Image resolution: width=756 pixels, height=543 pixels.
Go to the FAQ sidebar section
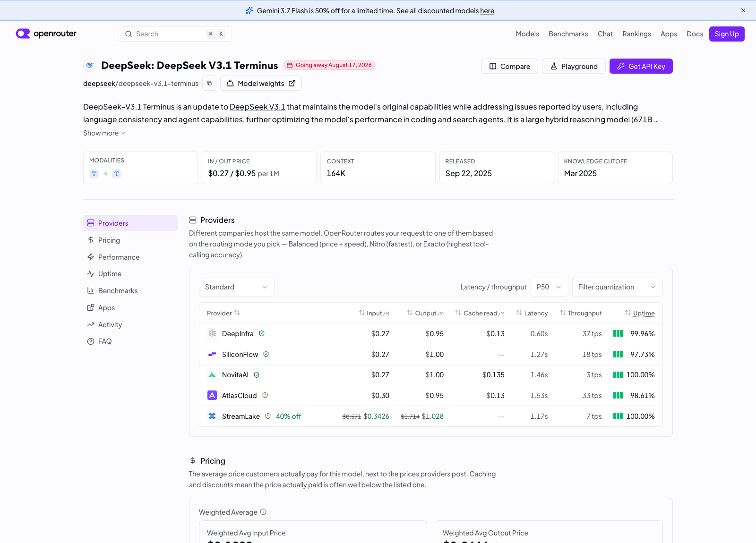coord(130,341)
